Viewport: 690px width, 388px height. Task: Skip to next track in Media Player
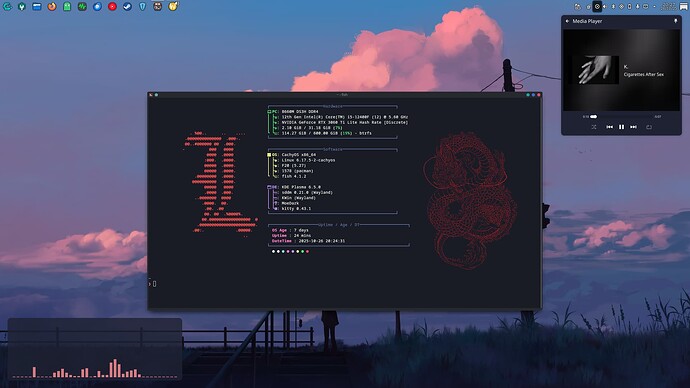[633, 127]
